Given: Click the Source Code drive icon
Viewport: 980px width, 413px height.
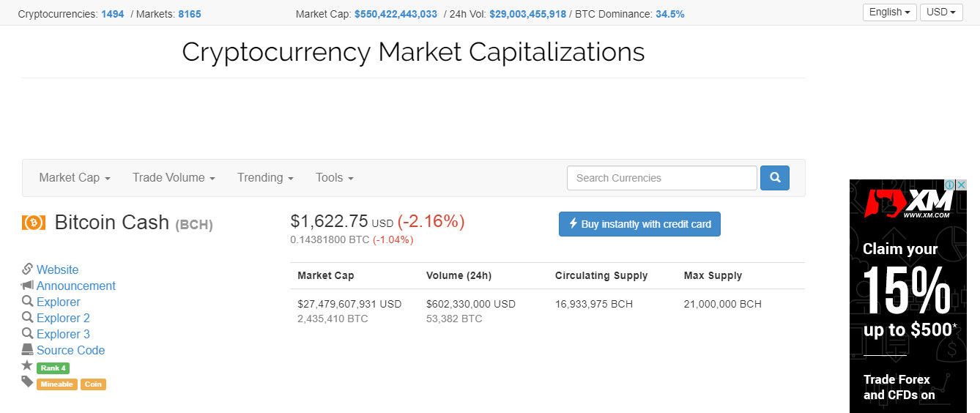Looking at the screenshot, I should click(x=27, y=349).
